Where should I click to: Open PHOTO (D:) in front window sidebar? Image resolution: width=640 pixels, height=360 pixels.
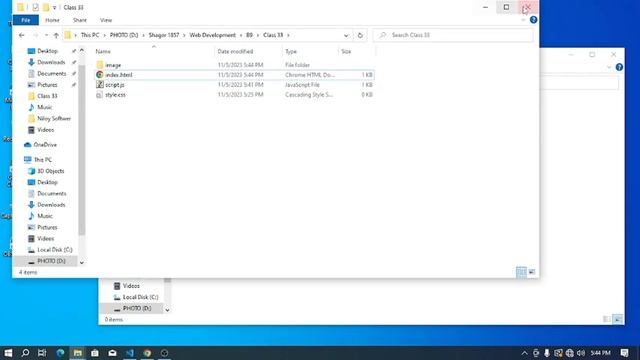51,261
